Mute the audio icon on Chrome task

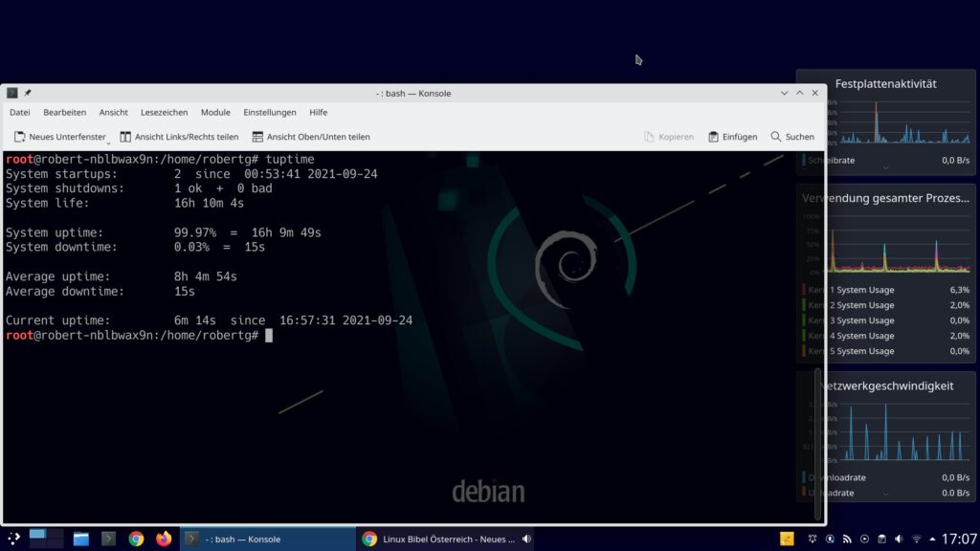click(527, 539)
